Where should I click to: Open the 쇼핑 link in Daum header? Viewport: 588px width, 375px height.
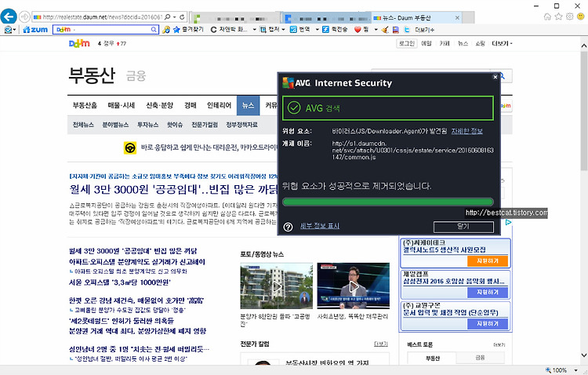click(480, 44)
